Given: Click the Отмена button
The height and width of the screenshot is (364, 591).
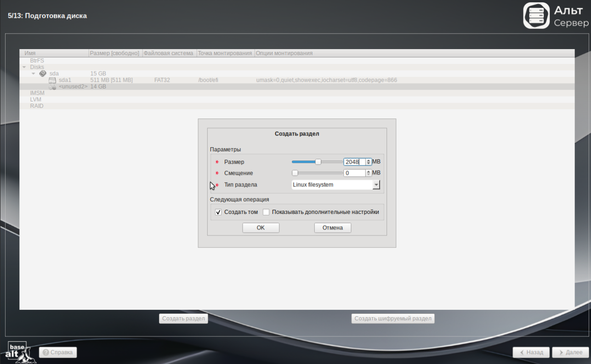Looking at the screenshot, I should (x=333, y=228).
